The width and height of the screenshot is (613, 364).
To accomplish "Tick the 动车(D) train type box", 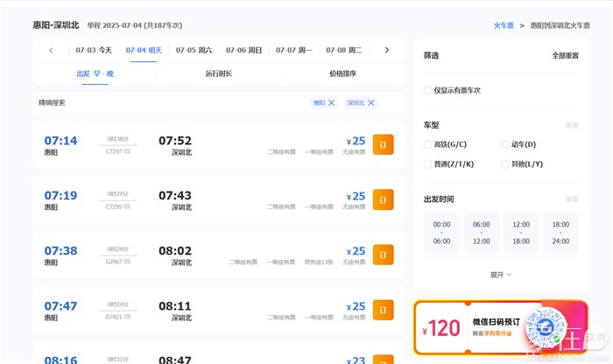I will click(504, 144).
